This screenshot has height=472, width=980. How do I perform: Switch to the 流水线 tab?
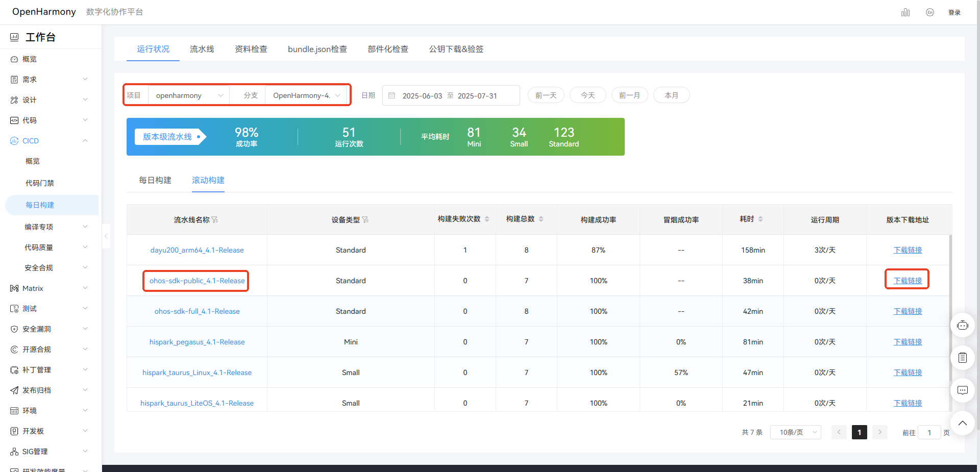pyautogui.click(x=202, y=49)
